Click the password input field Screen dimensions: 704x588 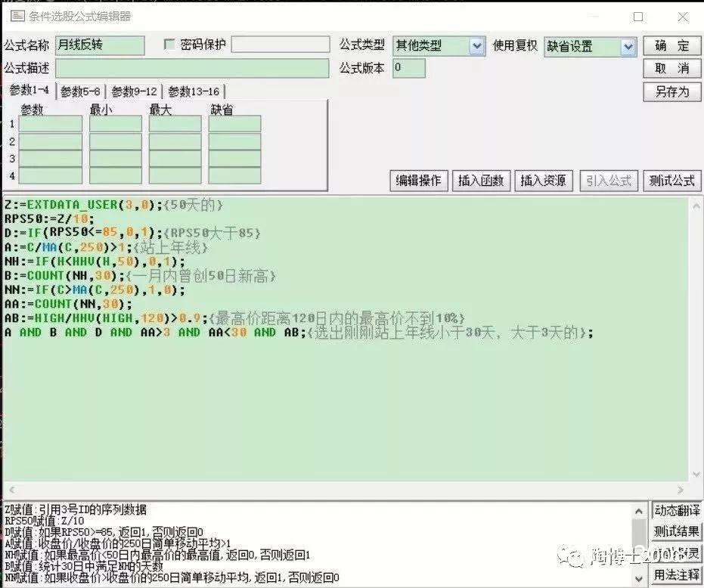281,45
